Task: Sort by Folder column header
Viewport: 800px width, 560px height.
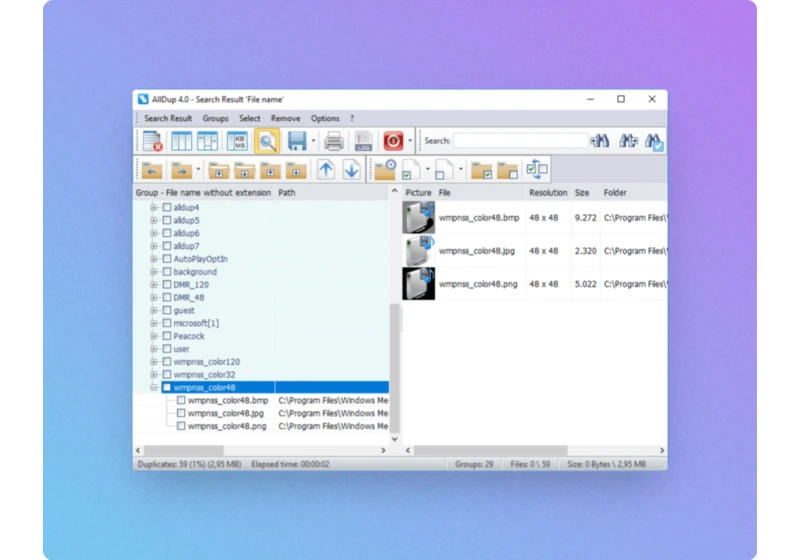Action: [x=634, y=192]
